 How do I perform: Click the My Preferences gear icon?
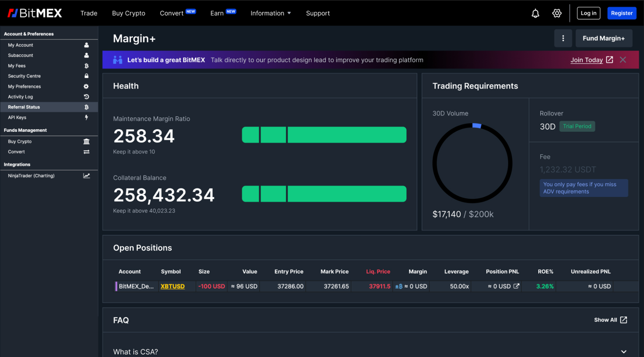(86, 86)
